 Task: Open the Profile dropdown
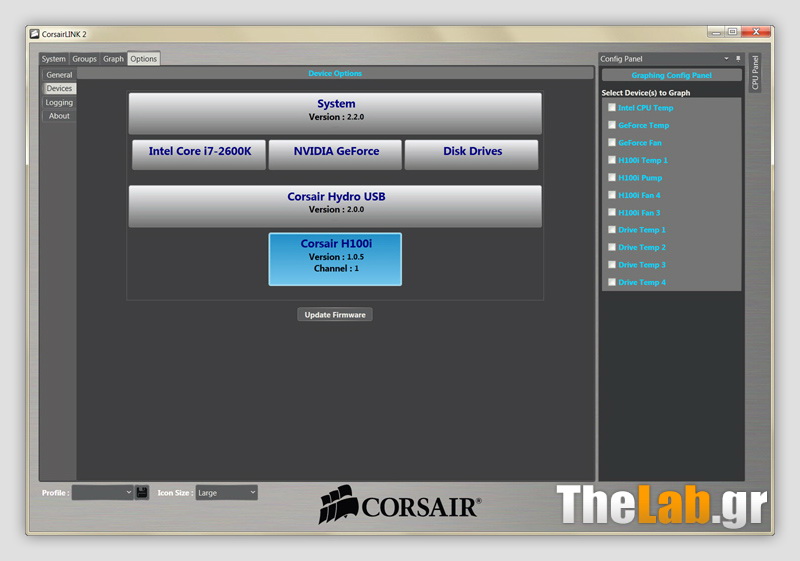tap(103, 493)
